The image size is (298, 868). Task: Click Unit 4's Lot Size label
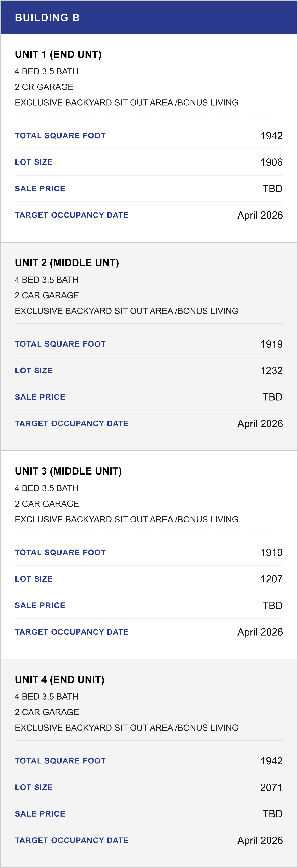34,787
